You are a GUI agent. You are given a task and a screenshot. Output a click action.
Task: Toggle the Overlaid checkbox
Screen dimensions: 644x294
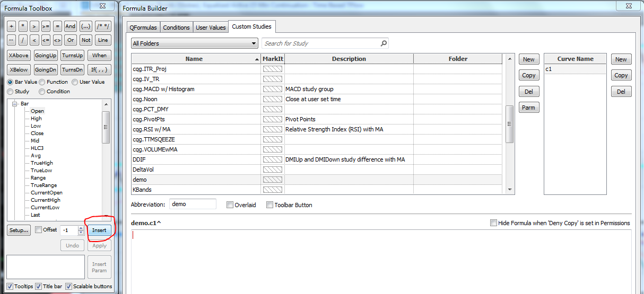point(230,205)
